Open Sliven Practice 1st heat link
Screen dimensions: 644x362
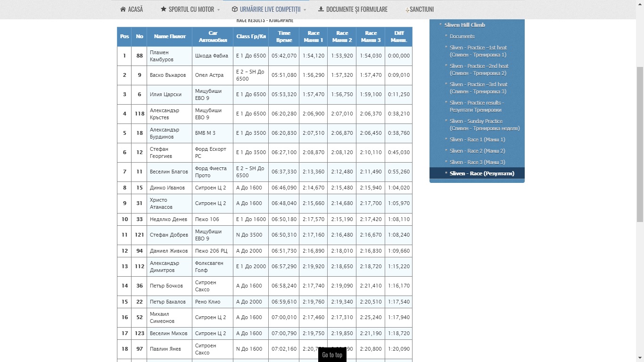(478, 51)
